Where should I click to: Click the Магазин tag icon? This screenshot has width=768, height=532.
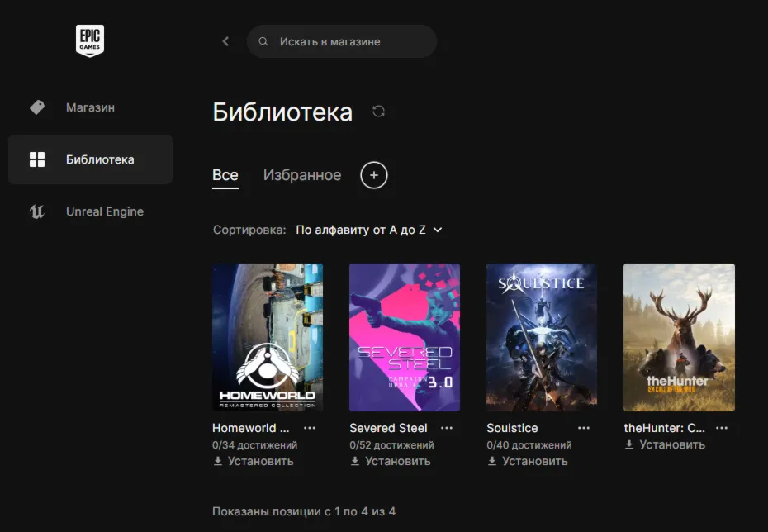(37, 107)
